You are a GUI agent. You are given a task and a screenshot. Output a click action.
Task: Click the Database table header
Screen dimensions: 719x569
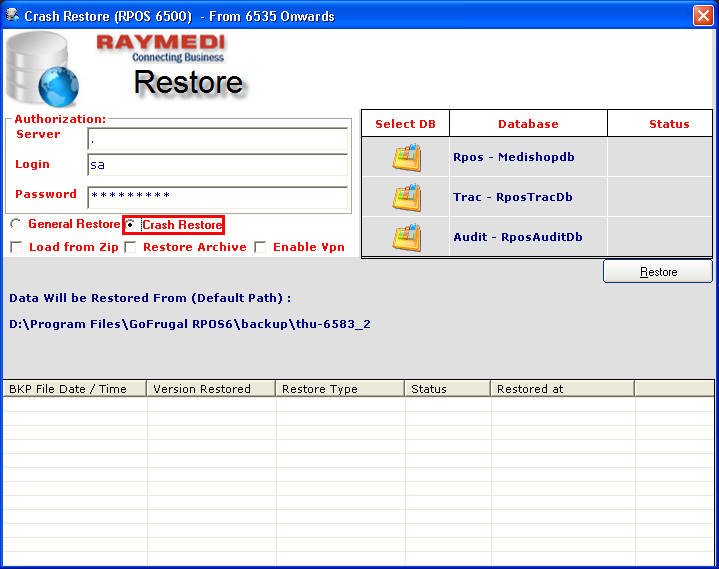(x=528, y=124)
